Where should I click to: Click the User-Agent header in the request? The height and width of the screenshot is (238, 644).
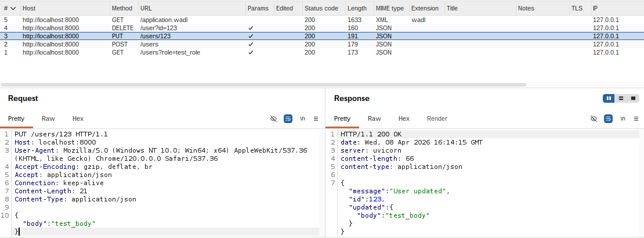pyautogui.click(x=161, y=154)
